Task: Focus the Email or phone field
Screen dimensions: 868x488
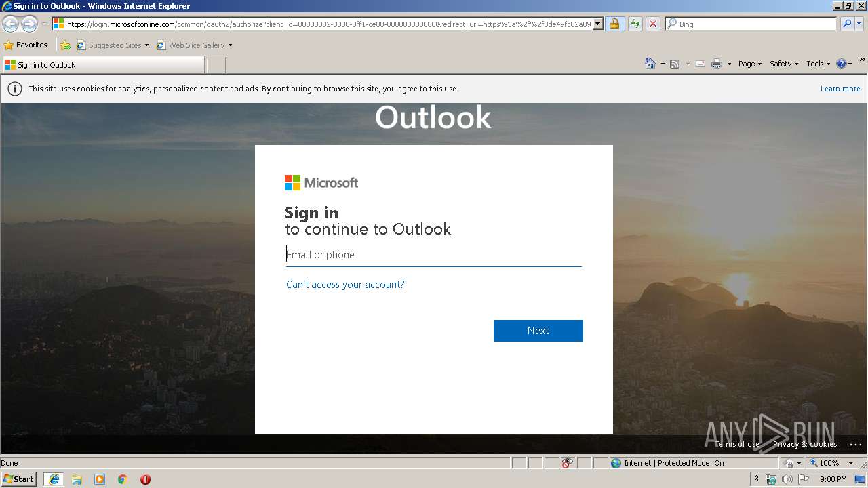Action: (x=433, y=255)
